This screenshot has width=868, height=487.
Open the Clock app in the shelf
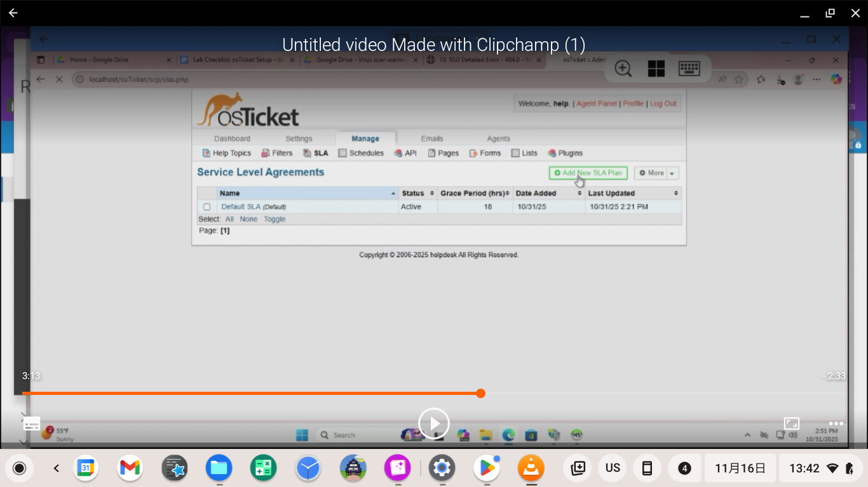pyautogui.click(x=308, y=469)
